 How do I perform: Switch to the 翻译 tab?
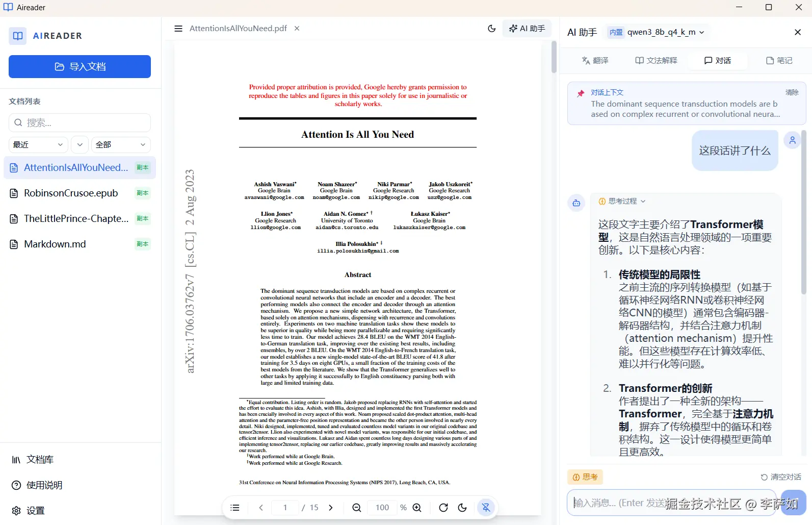(x=595, y=60)
